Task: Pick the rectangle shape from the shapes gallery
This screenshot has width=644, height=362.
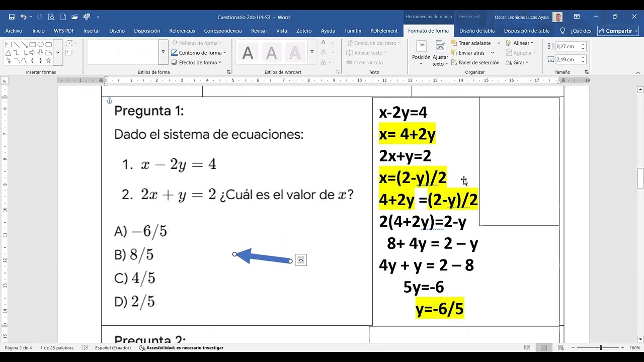Action: [x=32, y=44]
